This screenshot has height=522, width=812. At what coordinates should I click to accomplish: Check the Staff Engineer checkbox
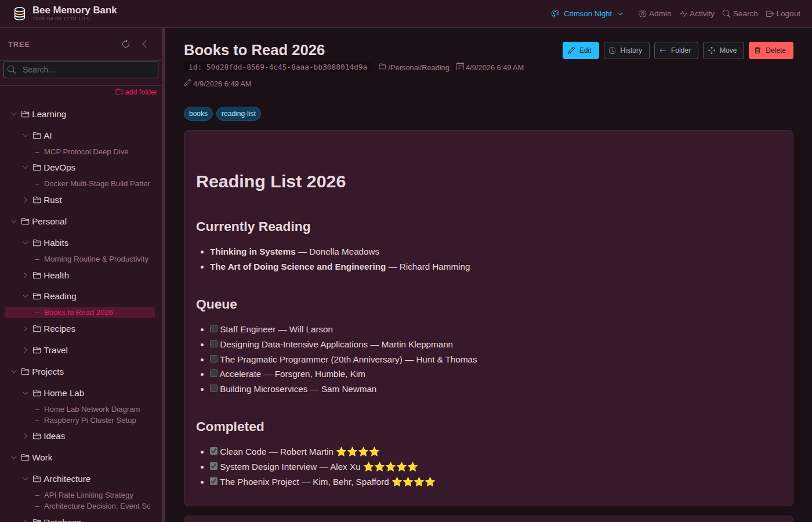pyautogui.click(x=214, y=329)
